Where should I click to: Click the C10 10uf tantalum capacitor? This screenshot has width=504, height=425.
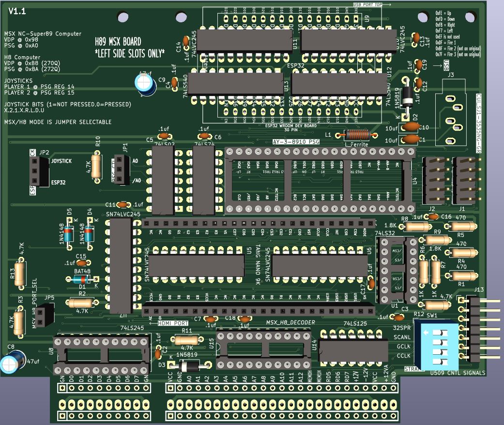(411, 126)
